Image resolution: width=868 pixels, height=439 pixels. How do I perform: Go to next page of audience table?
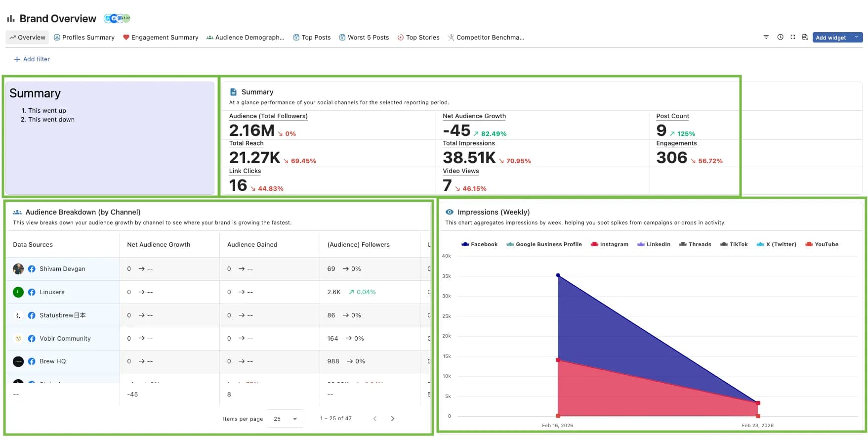[393, 419]
